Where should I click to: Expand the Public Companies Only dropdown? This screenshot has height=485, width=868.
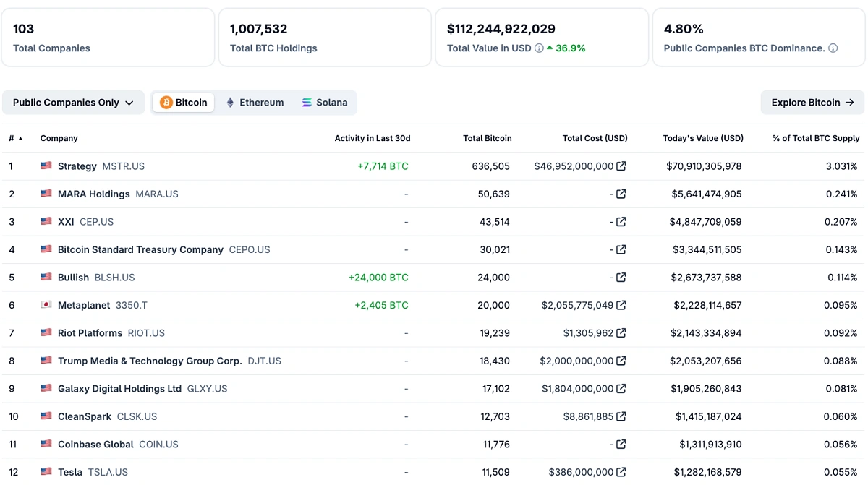point(73,103)
